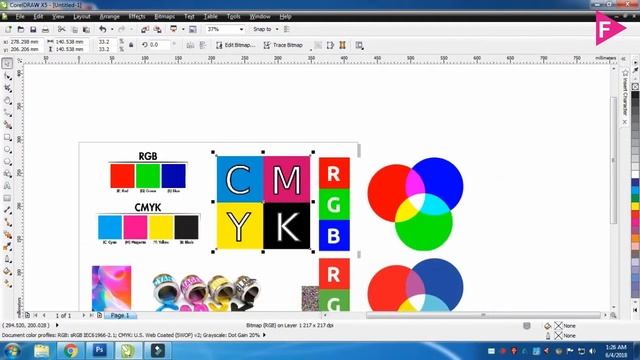Toggle the lock ratio padlock

click(x=131, y=45)
